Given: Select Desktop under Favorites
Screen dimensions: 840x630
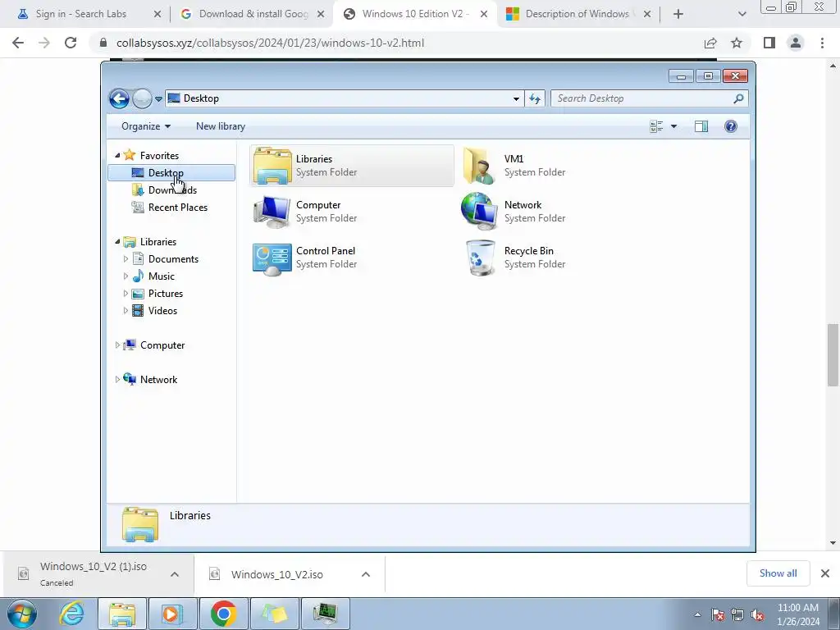Looking at the screenshot, I should pyautogui.click(x=171, y=172).
